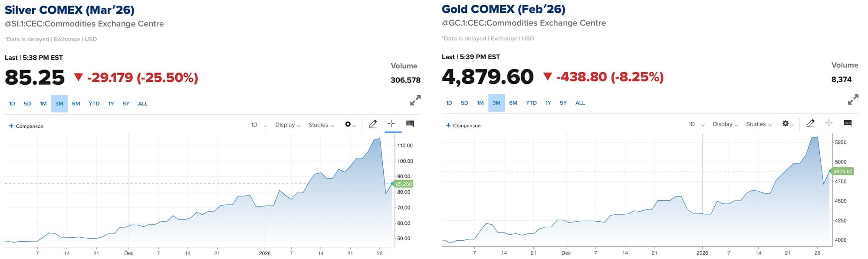Select 5Y range on Silver chart

point(126,103)
